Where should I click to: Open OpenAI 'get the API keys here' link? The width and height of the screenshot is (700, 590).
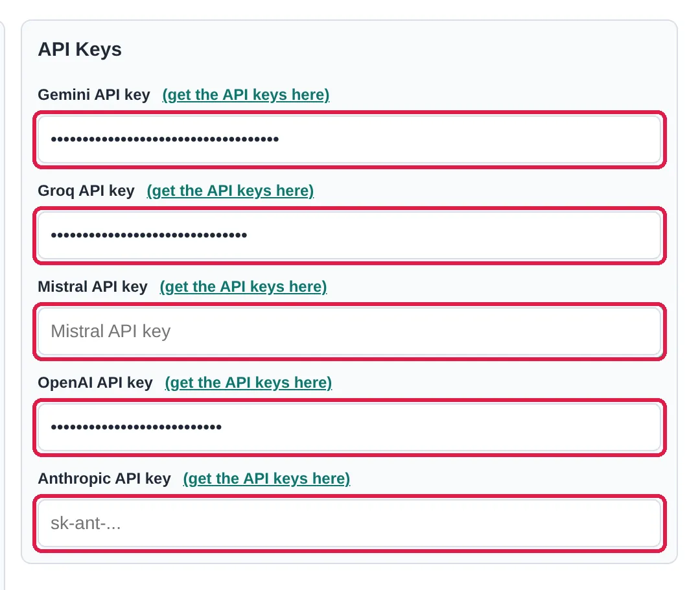point(248,383)
